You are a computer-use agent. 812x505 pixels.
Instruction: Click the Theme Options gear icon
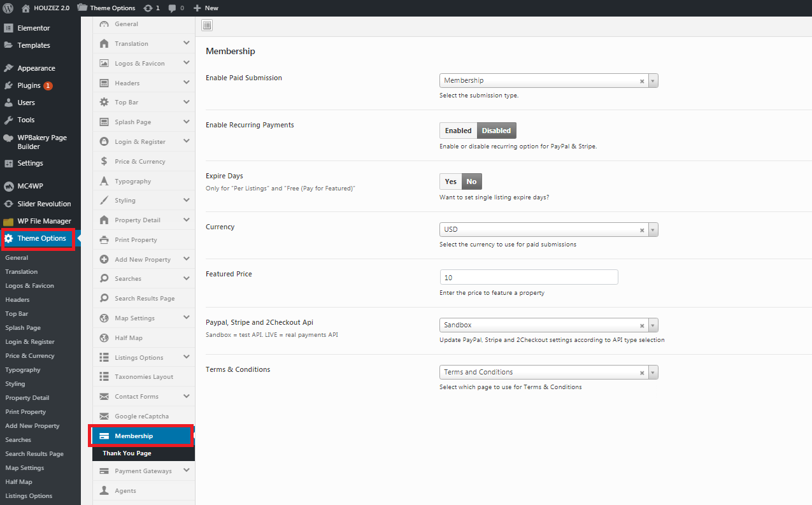(9, 238)
